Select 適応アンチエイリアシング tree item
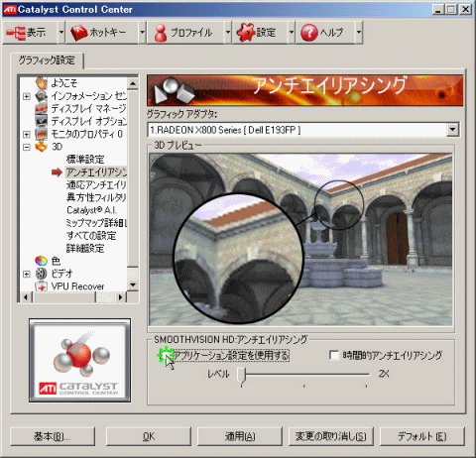Screen dimensions: 476x458 tap(96, 184)
